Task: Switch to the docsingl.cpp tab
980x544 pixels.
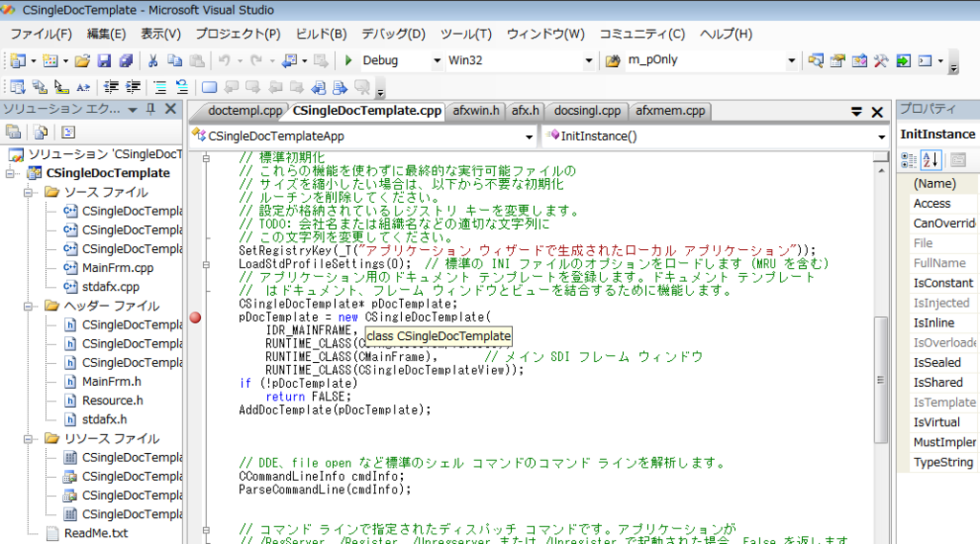Action: [x=588, y=111]
